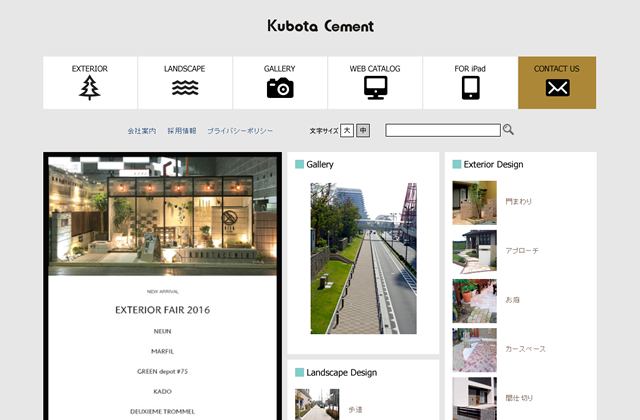640x420 pixels.
Task: Open the アプローチ text link
Action: click(x=522, y=251)
